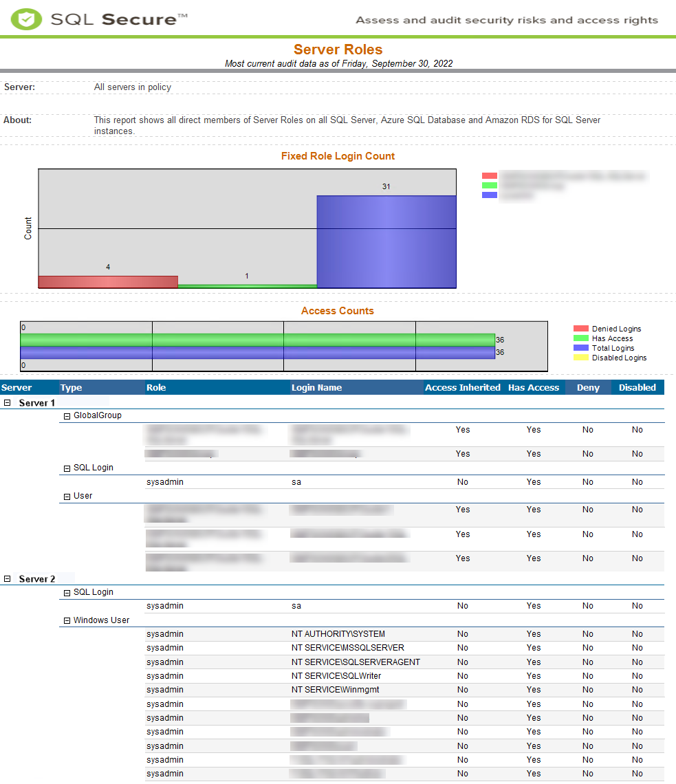Viewport: 676px width, 784px height.
Task: Click the blue bar labeled 31
Action: [x=386, y=241]
